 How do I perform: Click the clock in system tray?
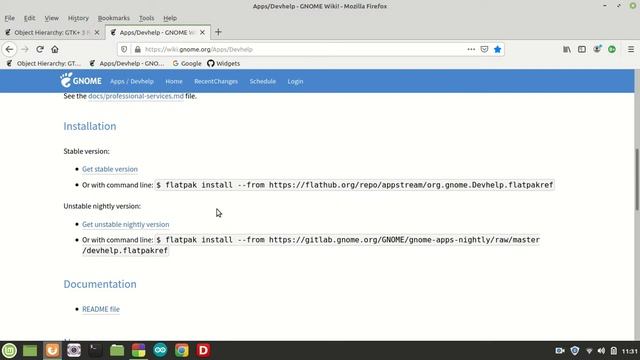click(629, 351)
